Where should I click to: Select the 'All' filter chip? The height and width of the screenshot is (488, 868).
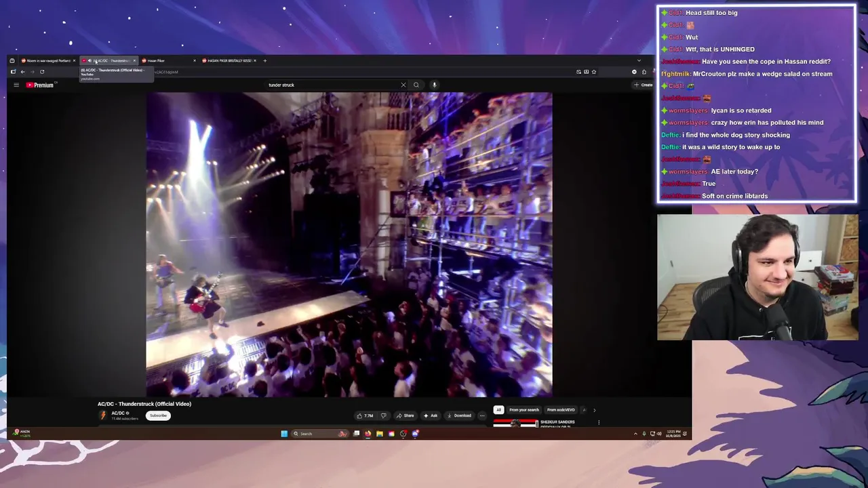pos(498,409)
